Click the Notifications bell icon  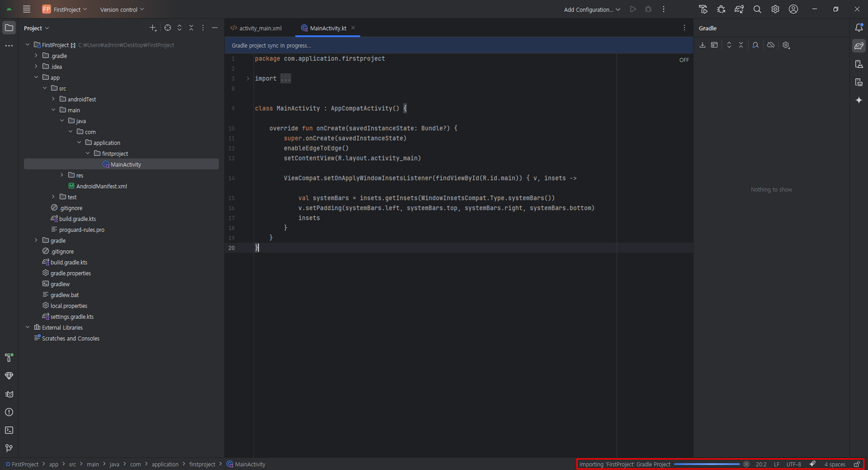click(x=859, y=28)
